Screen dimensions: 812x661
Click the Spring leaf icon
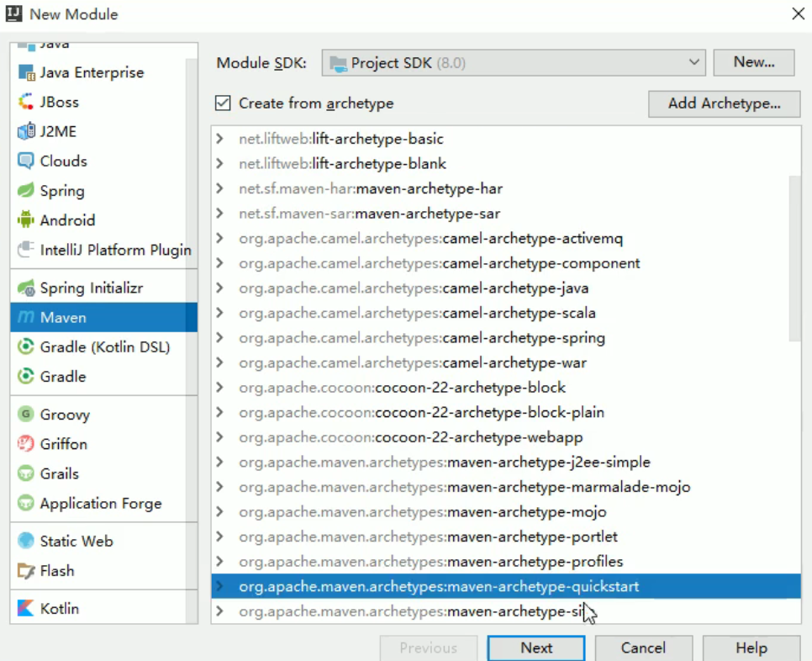[x=26, y=191]
